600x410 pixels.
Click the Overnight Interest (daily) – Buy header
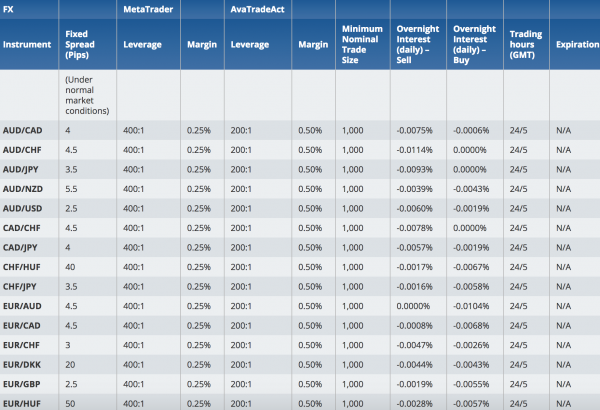(474, 44)
